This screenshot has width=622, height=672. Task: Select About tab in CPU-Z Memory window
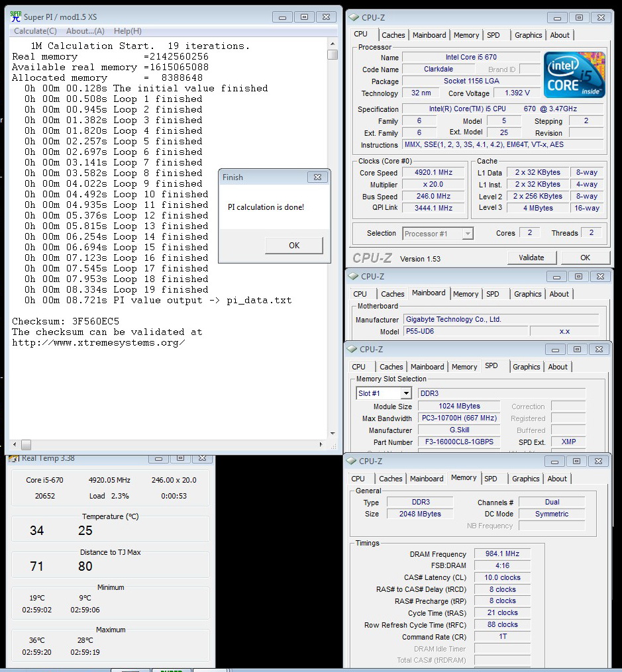coord(557,479)
